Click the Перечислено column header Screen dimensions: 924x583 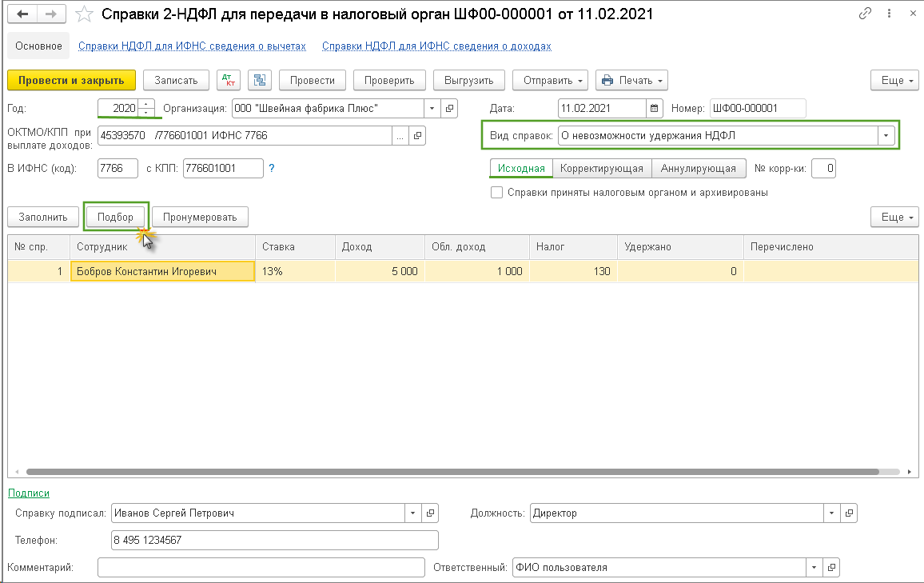click(x=830, y=247)
